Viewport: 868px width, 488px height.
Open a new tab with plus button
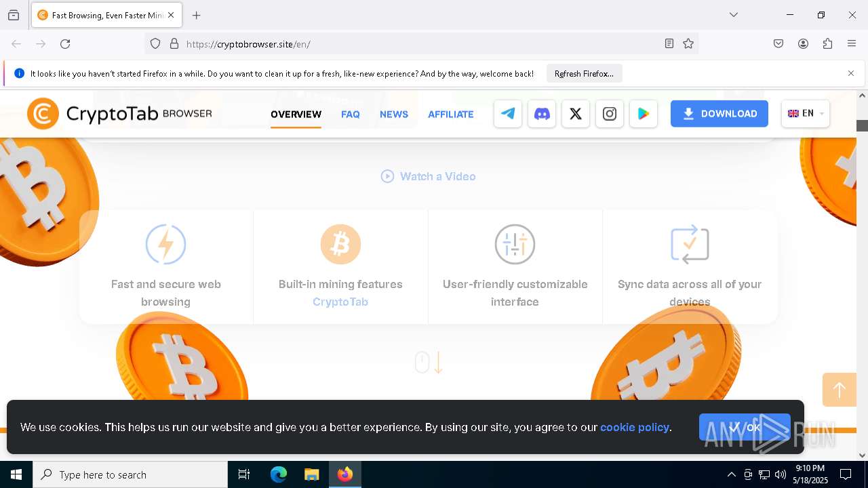(x=197, y=15)
